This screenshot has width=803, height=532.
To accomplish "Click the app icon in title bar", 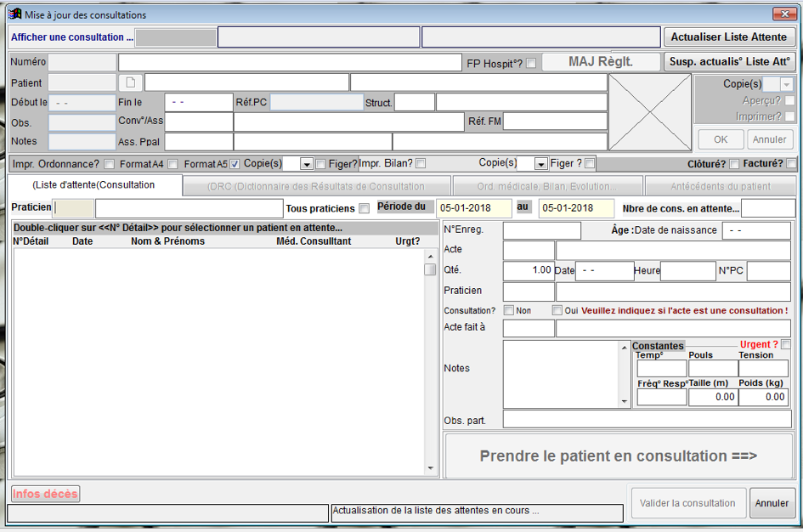I will pos(14,14).
